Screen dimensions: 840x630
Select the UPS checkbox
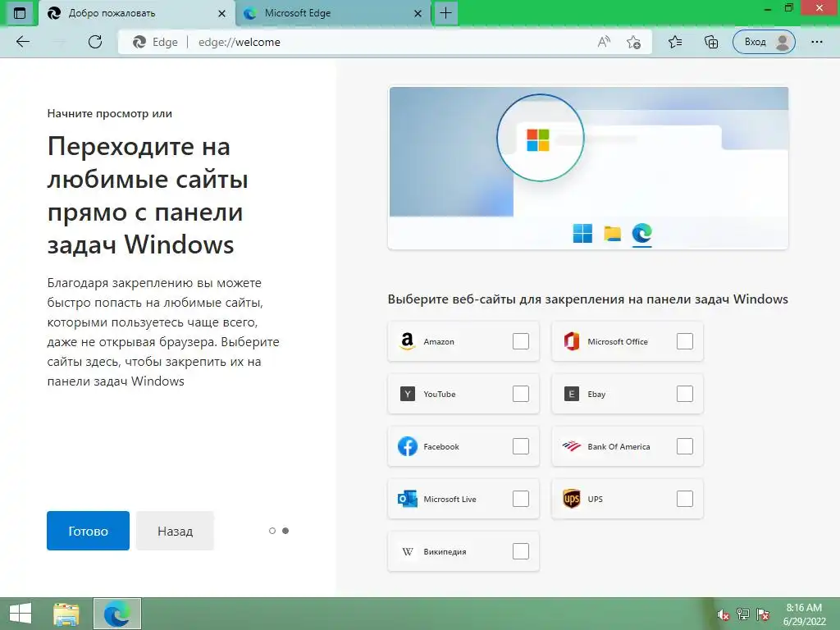[685, 499]
